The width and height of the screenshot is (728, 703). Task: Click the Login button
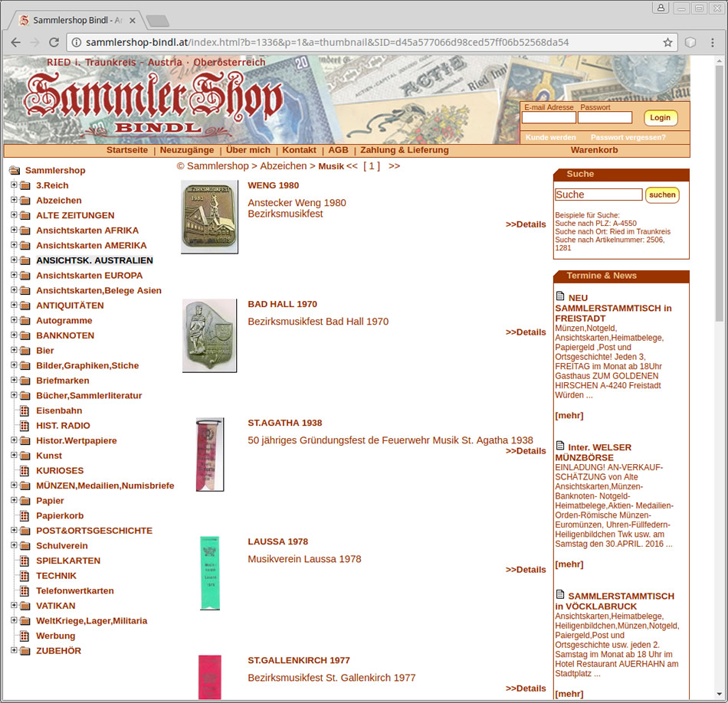coord(661,118)
